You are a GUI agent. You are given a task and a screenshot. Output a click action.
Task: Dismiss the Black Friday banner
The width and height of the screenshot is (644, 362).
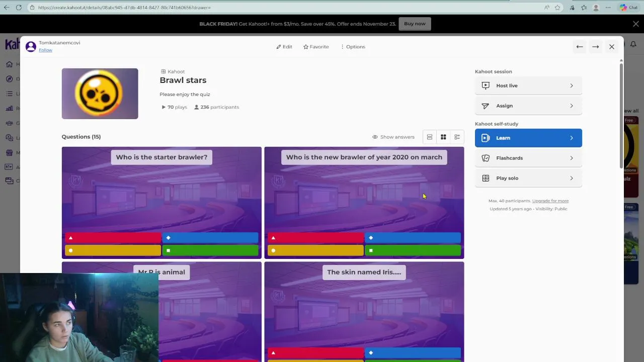636,24
